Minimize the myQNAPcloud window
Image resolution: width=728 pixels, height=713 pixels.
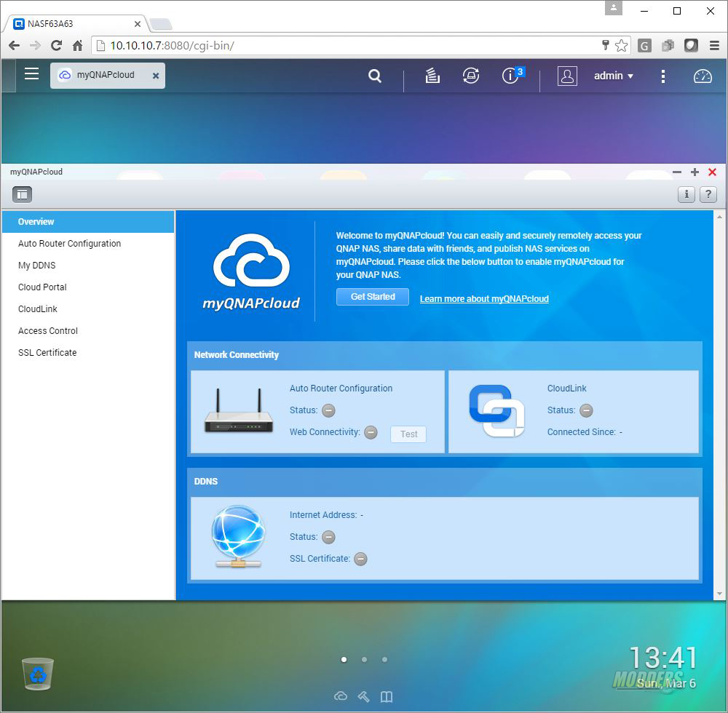(677, 172)
